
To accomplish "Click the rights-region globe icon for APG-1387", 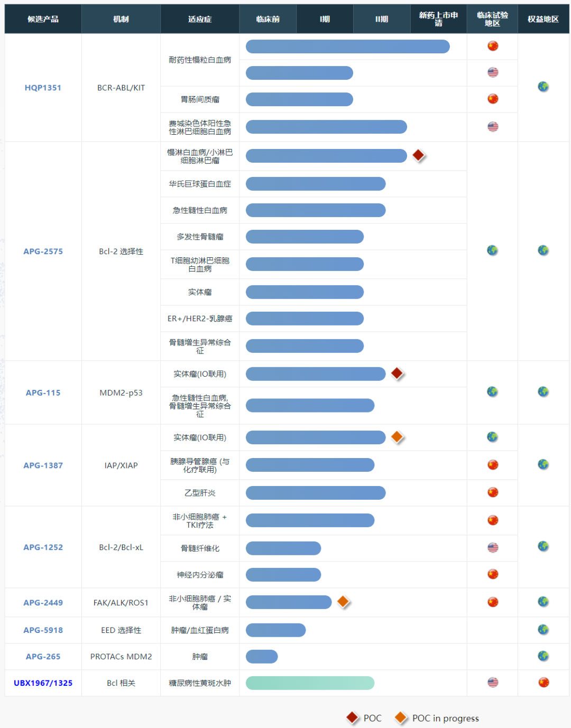I will 543,464.
